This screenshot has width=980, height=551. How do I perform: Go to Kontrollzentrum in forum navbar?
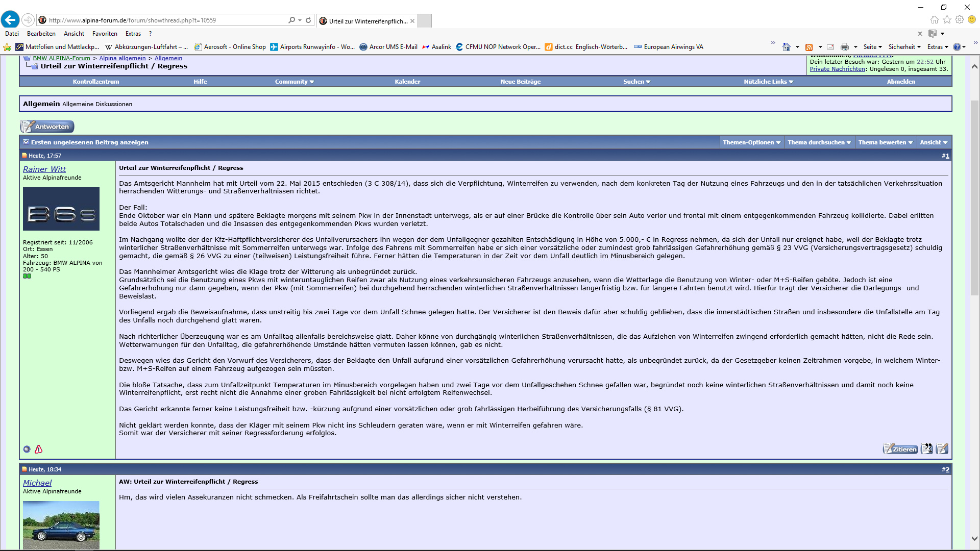(x=96, y=82)
